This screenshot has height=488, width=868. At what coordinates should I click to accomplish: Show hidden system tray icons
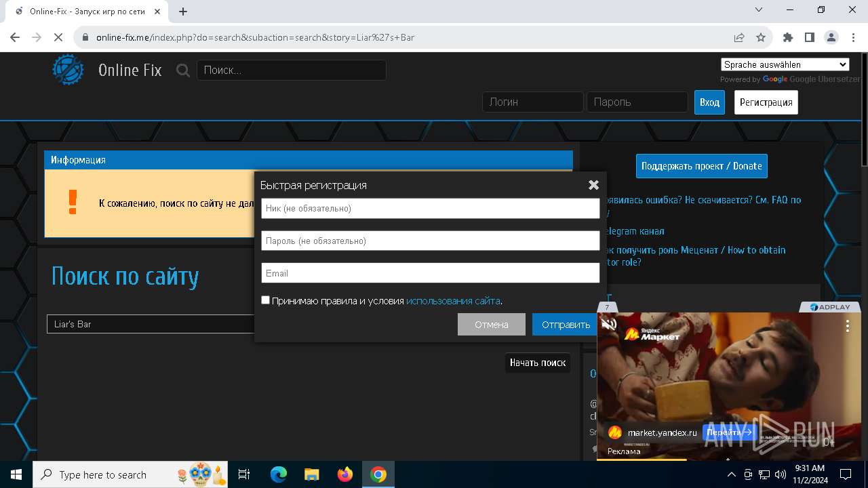pyautogui.click(x=732, y=474)
